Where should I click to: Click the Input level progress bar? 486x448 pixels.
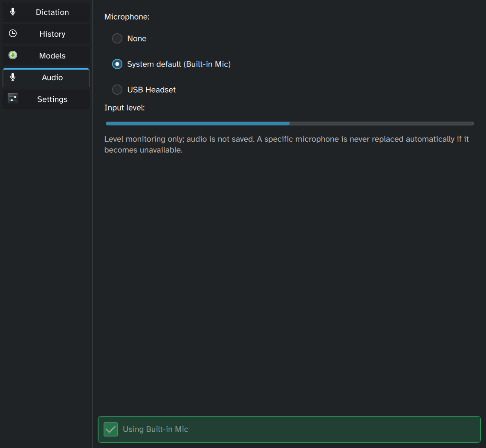pyautogui.click(x=290, y=123)
